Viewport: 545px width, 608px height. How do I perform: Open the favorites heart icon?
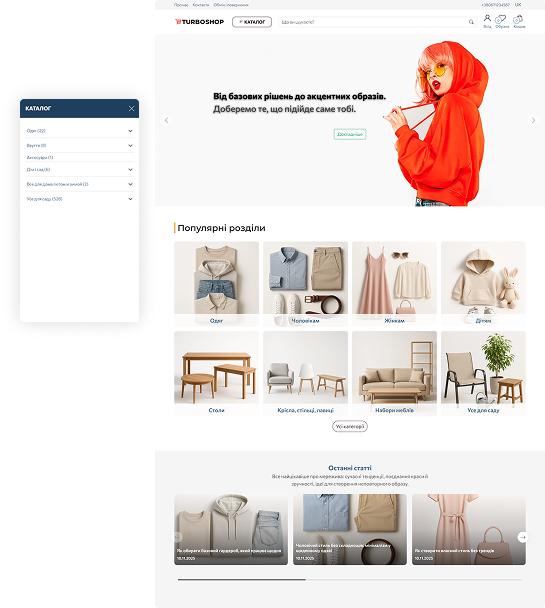pyautogui.click(x=502, y=19)
